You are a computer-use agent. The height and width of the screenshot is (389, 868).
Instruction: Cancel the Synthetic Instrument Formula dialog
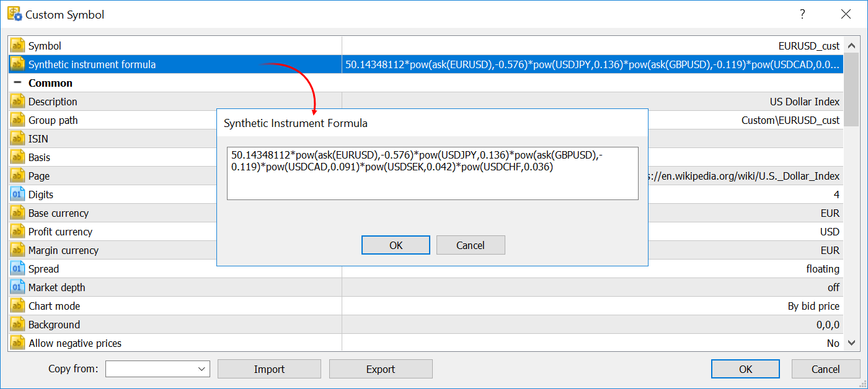tap(471, 245)
